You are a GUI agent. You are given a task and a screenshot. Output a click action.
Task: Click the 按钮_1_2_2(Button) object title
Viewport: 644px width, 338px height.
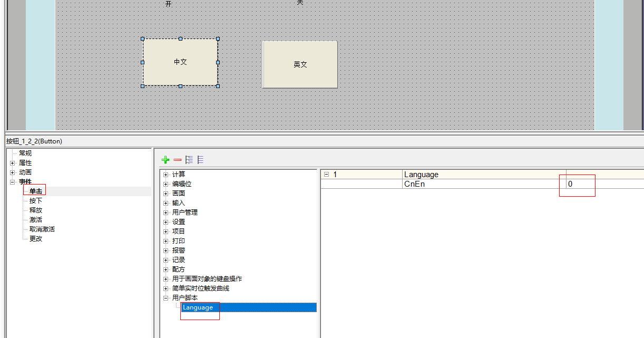(x=34, y=141)
